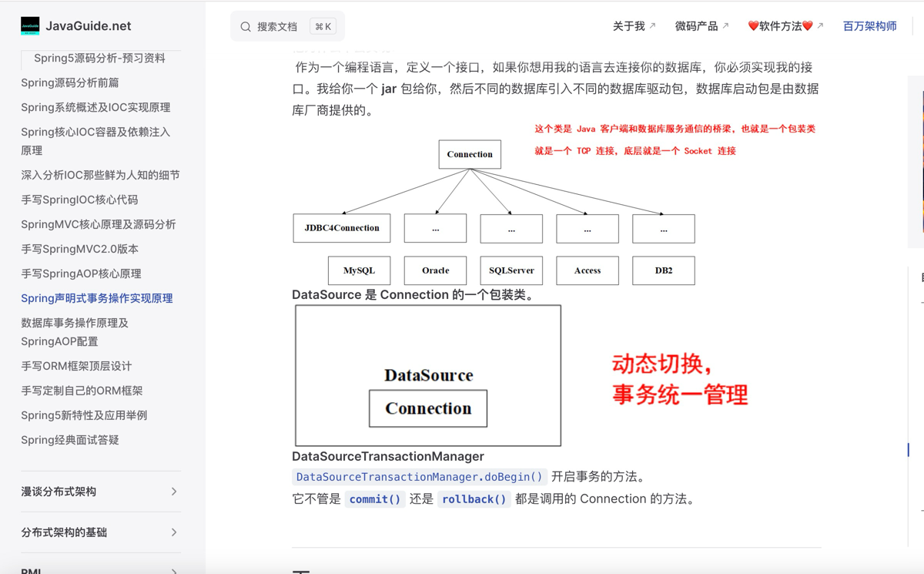Open 手写定制自己的ORM框架 sidebar item

point(82,391)
